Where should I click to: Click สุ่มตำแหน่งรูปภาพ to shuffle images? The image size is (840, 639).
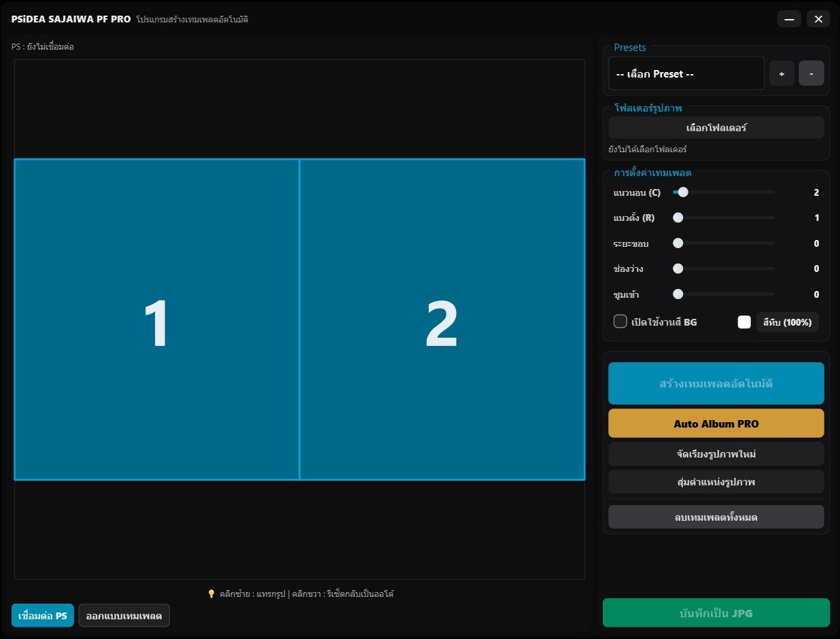(x=716, y=482)
